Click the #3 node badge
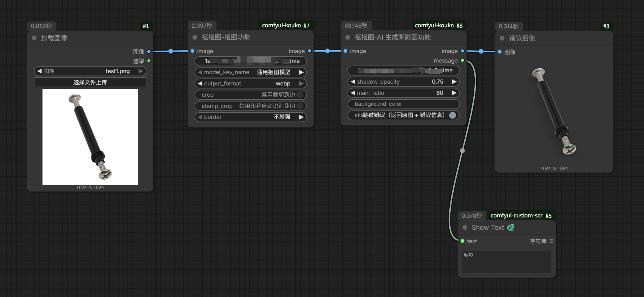 (x=606, y=26)
